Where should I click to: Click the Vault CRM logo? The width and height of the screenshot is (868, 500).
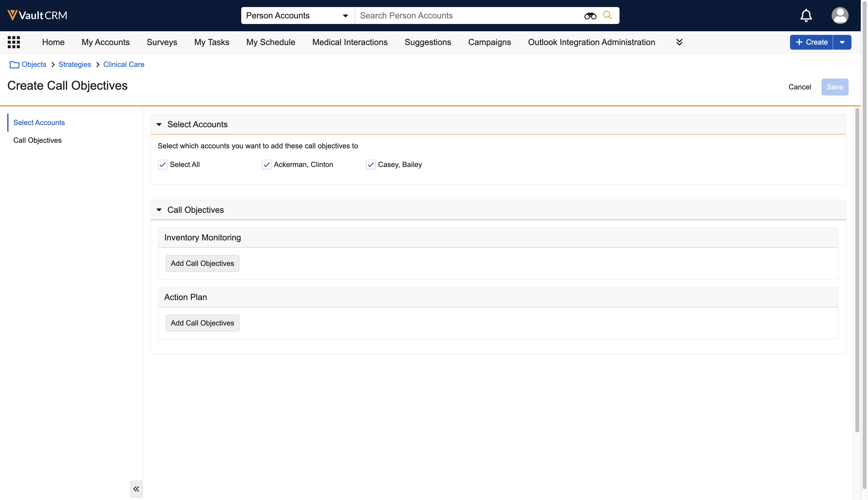37,16
